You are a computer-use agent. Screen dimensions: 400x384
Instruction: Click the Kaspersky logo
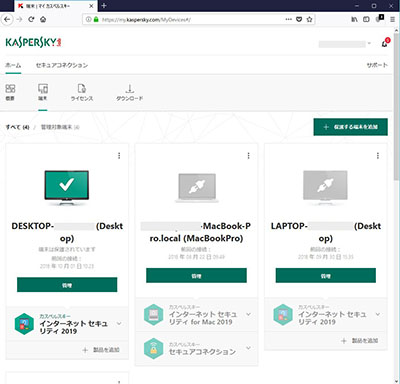point(33,42)
